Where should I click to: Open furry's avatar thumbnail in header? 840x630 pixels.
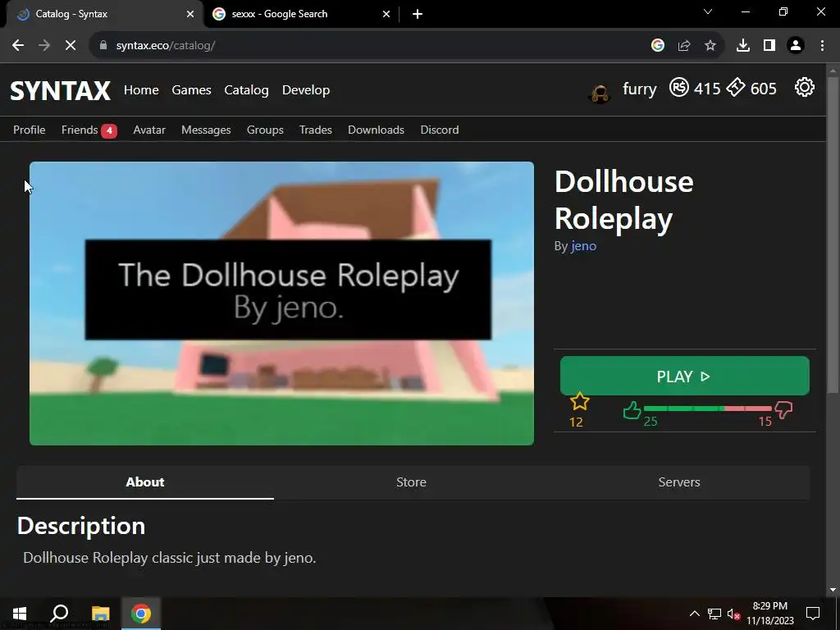600,94
